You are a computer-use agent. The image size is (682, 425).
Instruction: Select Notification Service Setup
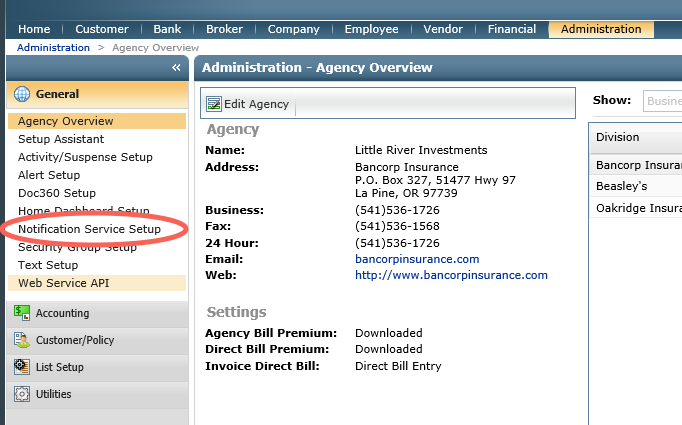(89, 229)
